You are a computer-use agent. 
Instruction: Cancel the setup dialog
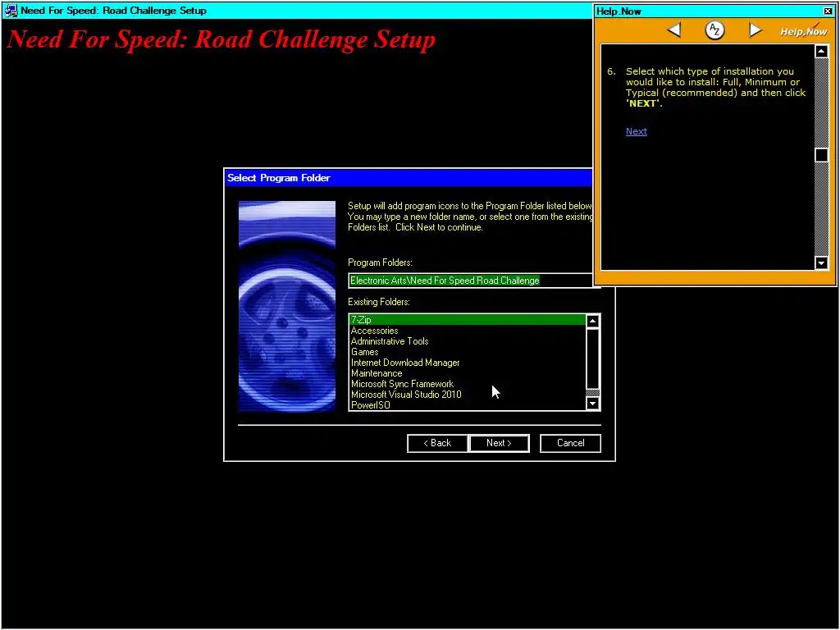(x=570, y=443)
